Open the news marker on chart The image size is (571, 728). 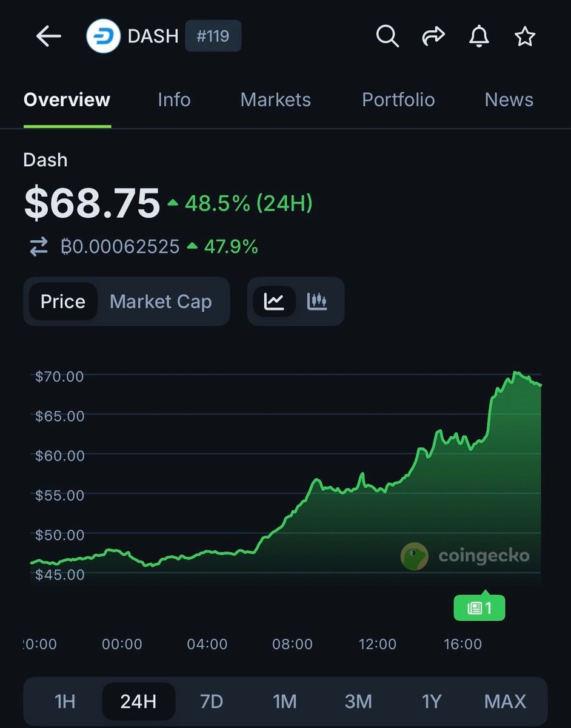(x=479, y=608)
